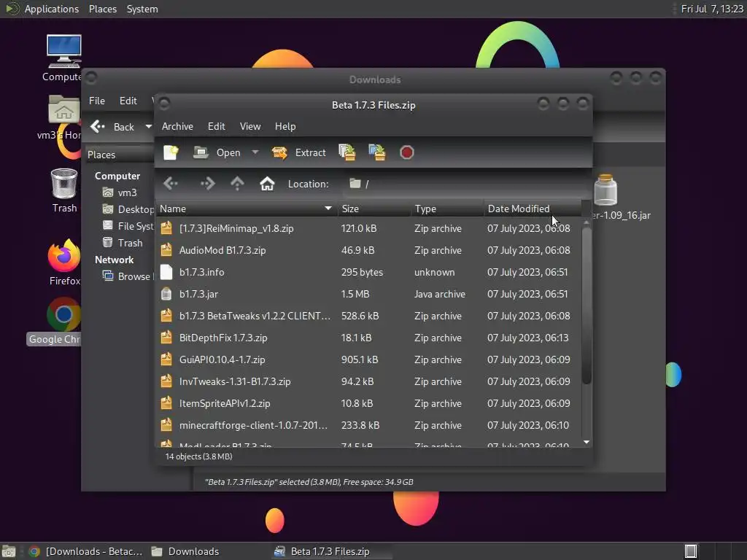Open the Archive menu
This screenshot has width=747, height=560.
(177, 126)
